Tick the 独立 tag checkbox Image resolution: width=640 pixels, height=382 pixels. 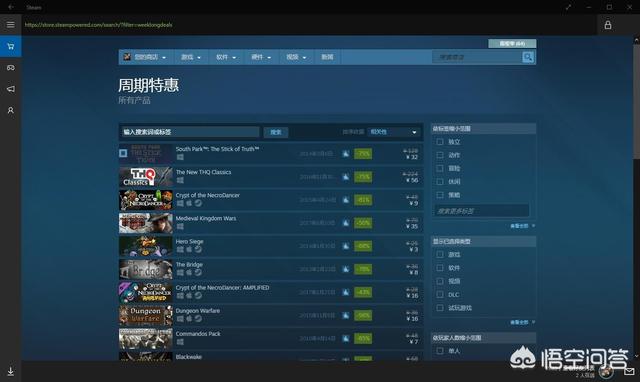point(440,142)
